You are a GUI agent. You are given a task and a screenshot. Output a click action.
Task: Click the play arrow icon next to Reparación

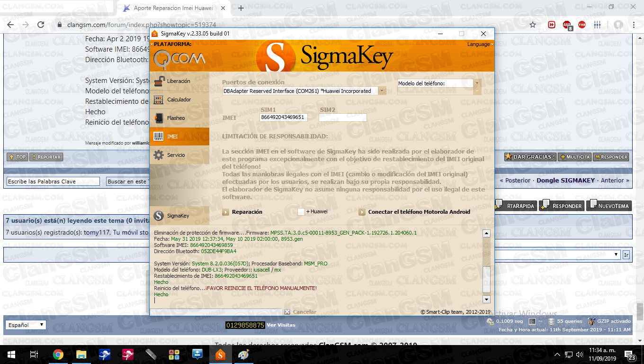click(225, 212)
